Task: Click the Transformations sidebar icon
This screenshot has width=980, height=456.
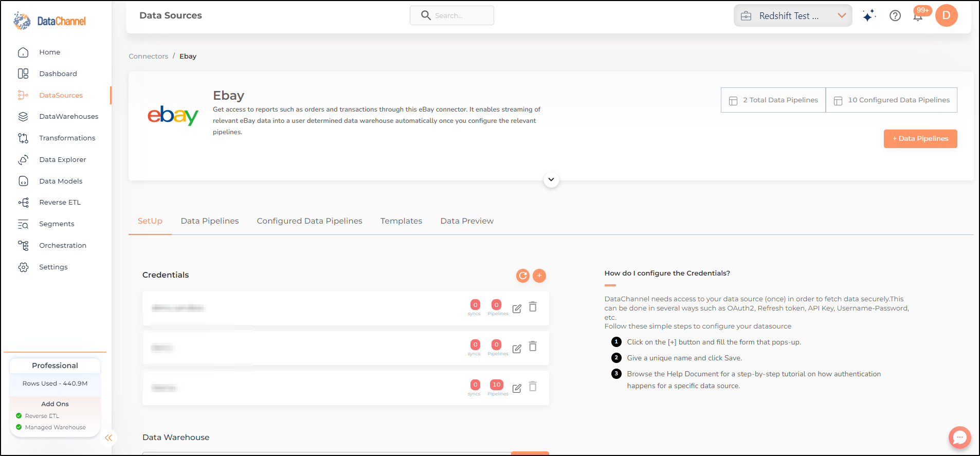Action: coord(23,138)
